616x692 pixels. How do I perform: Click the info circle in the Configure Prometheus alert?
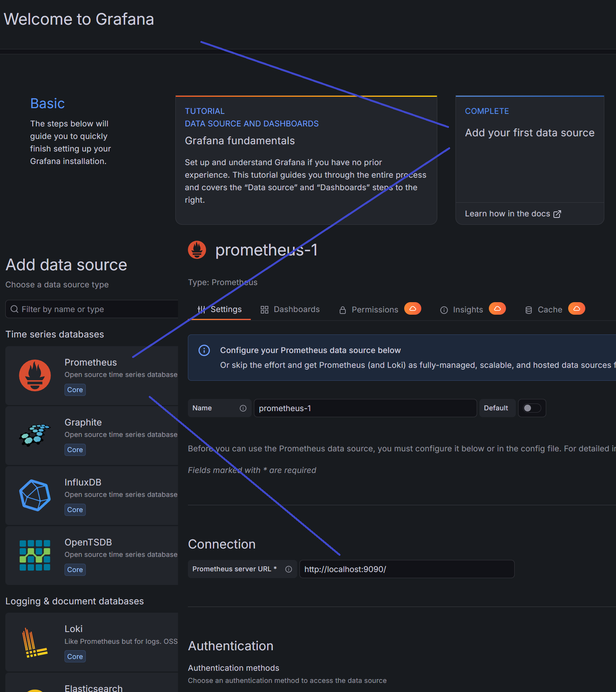click(x=204, y=350)
